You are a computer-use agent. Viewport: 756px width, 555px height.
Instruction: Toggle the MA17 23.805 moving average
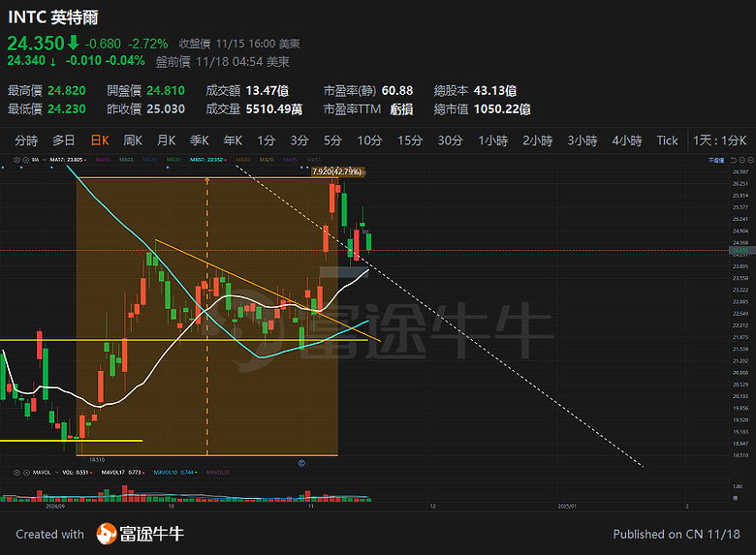click(x=68, y=160)
